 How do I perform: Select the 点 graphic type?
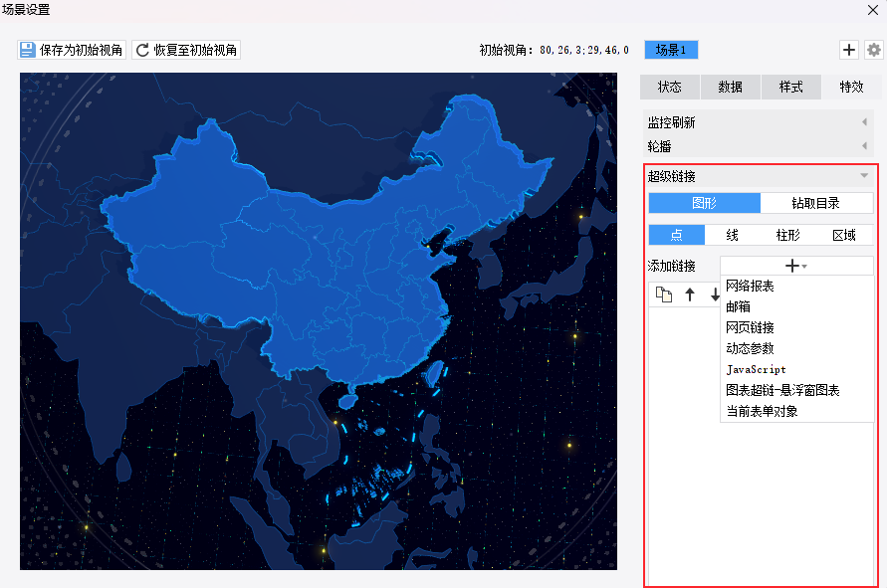[x=677, y=235]
